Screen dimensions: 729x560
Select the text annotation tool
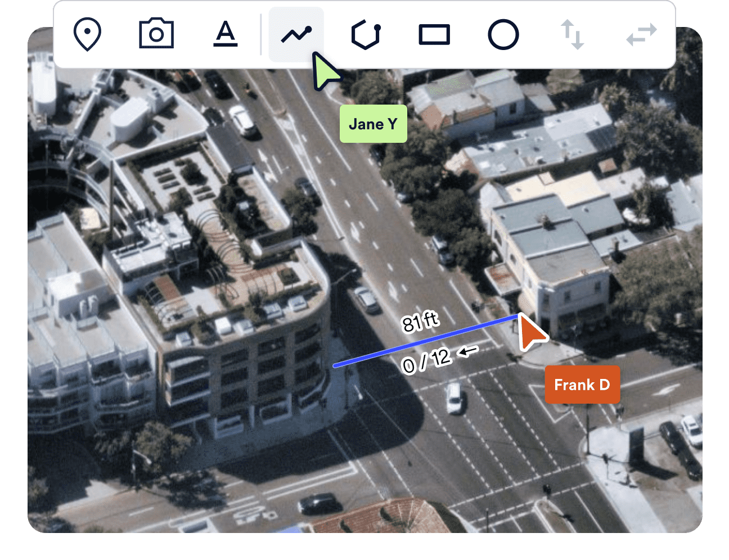[x=225, y=35]
